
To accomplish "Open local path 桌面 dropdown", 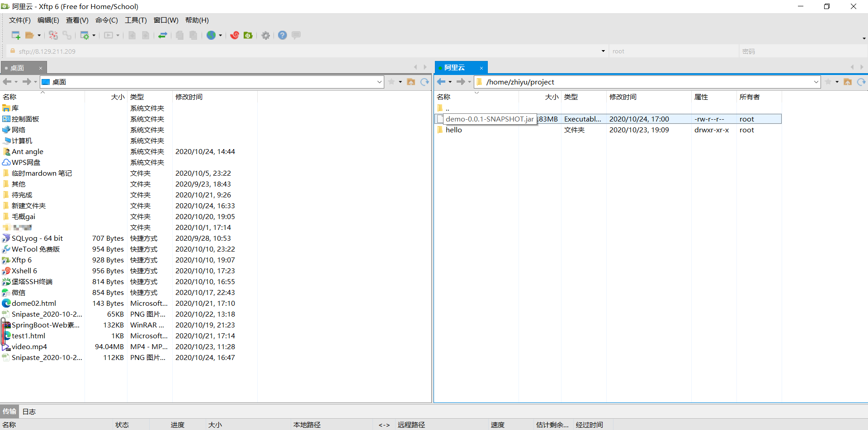I will click(x=379, y=82).
